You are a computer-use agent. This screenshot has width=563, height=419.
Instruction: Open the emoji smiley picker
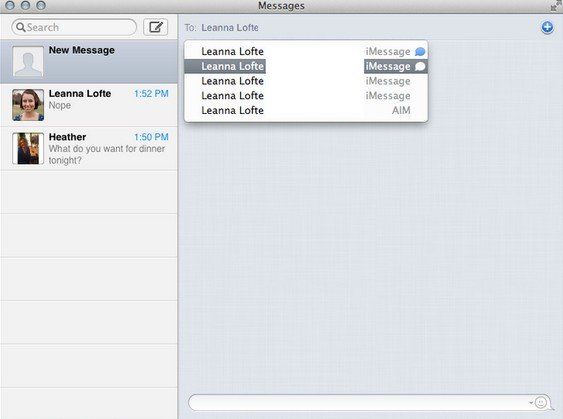click(x=541, y=402)
